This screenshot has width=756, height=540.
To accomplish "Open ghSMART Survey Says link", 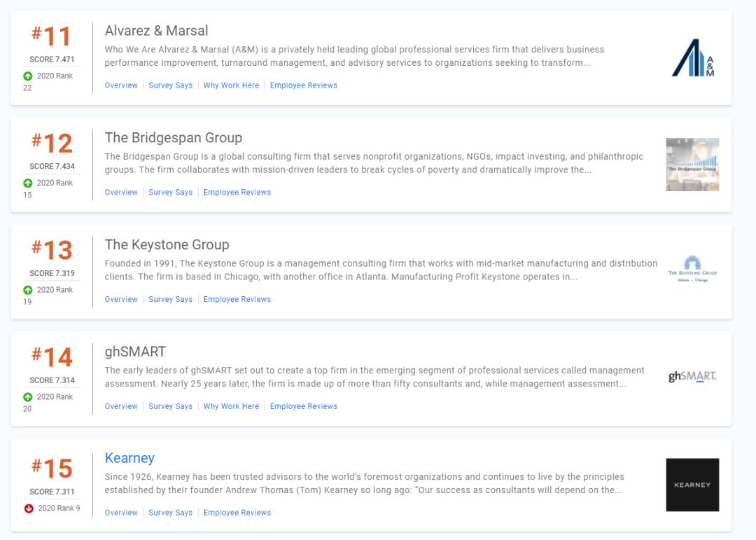I will tap(170, 407).
